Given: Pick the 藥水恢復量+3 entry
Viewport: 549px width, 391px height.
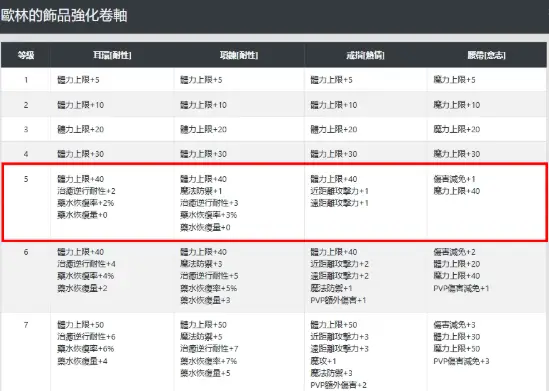Looking at the screenshot, I should click(x=205, y=300).
